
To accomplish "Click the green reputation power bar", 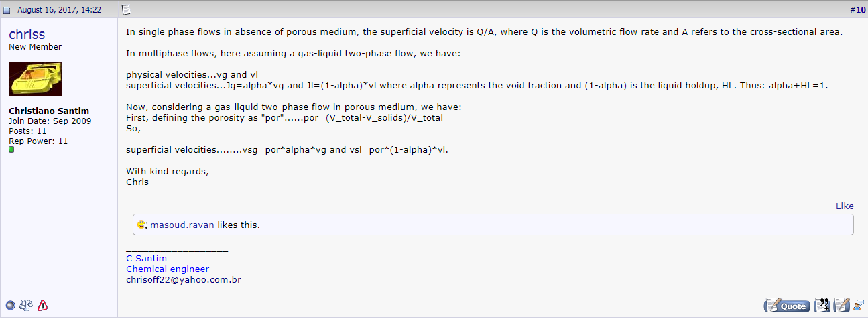I will [11, 150].
